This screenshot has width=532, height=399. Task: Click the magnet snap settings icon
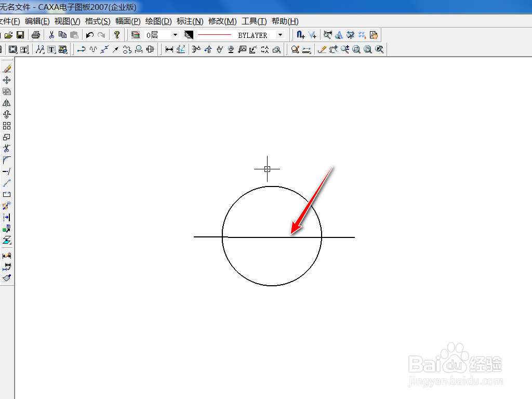point(301,35)
